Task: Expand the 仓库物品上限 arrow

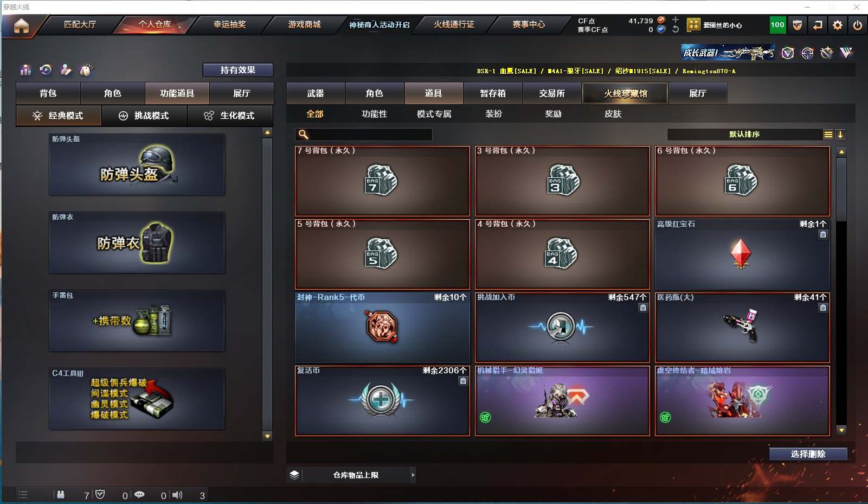Action: (413, 475)
